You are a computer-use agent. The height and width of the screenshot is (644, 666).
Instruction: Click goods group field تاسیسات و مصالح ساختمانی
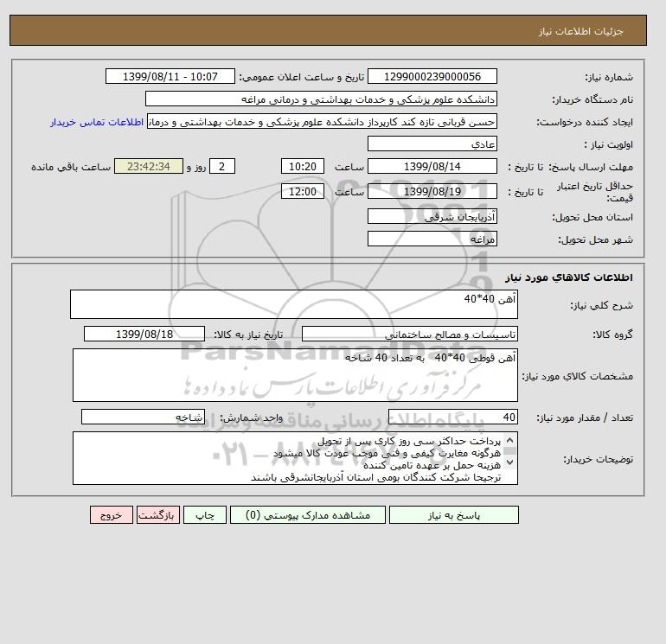tap(409, 334)
